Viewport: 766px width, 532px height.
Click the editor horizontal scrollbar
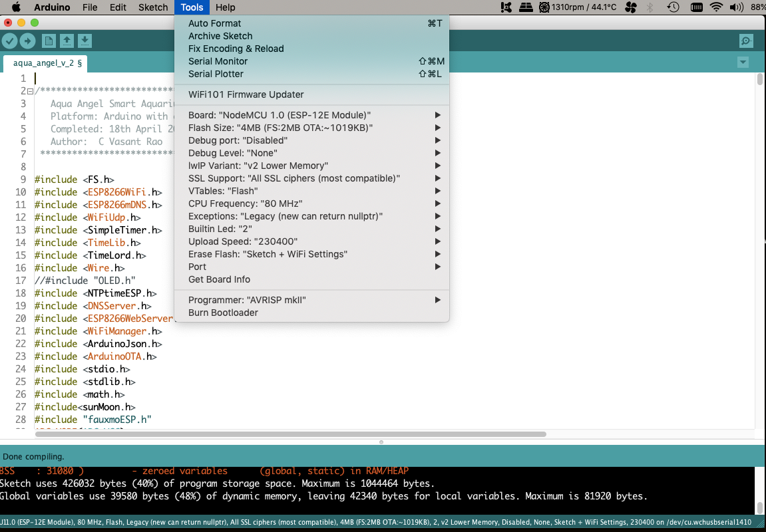(291, 434)
